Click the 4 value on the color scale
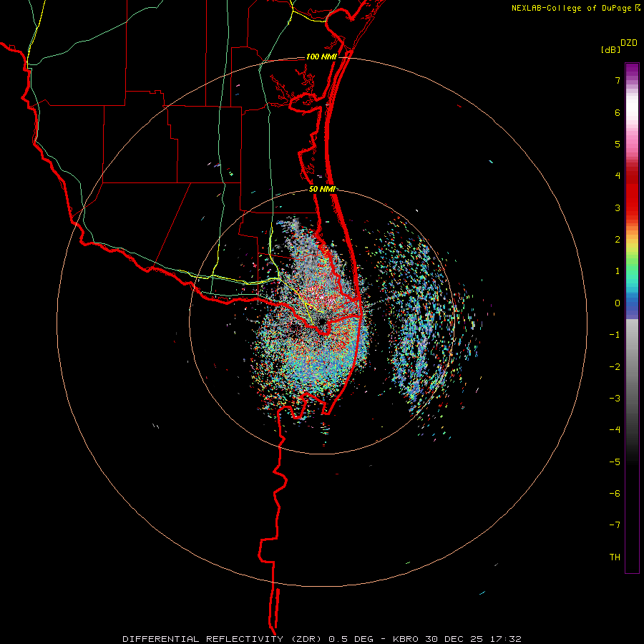This screenshot has width=644, height=644. point(618,176)
